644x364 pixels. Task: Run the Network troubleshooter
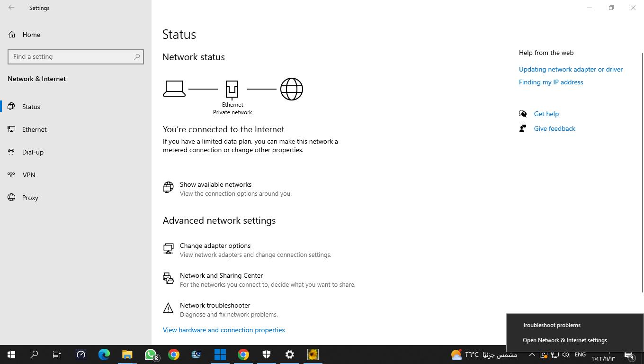(x=215, y=305)
